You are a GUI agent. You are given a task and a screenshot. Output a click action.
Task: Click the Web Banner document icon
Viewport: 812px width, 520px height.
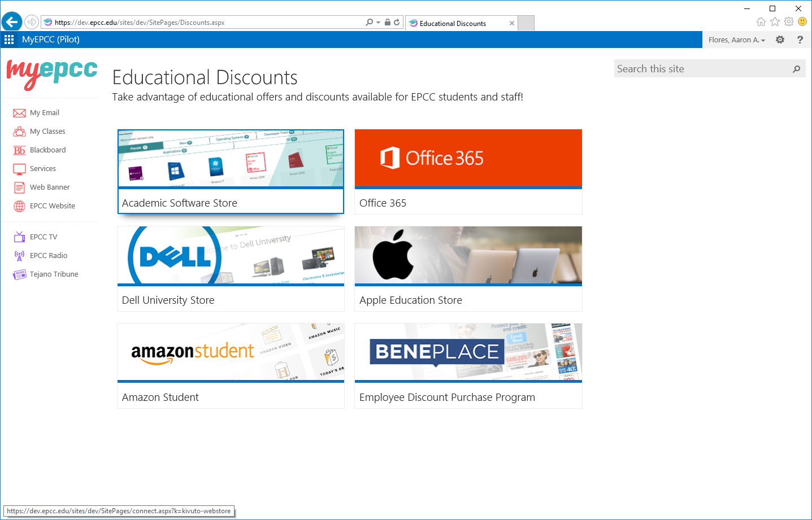point(19,187)
